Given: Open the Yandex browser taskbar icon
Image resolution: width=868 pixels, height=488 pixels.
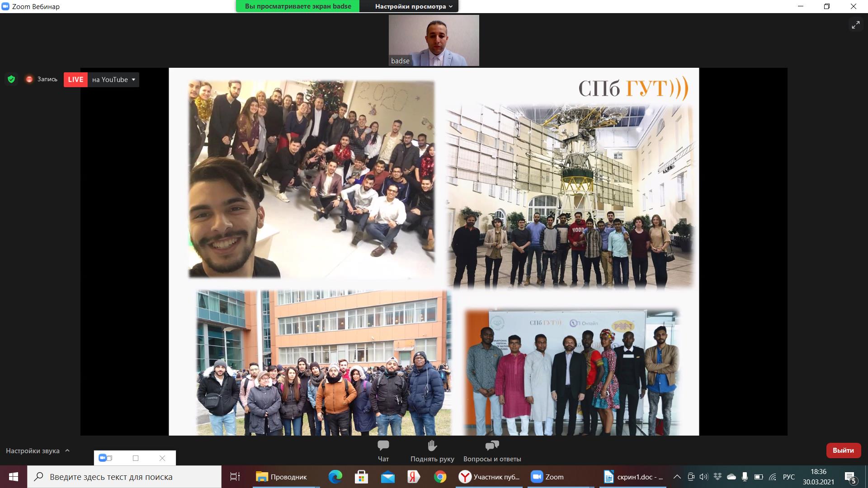Looking at the screenshot, I should pyautogui.click(x=413, y=477).
